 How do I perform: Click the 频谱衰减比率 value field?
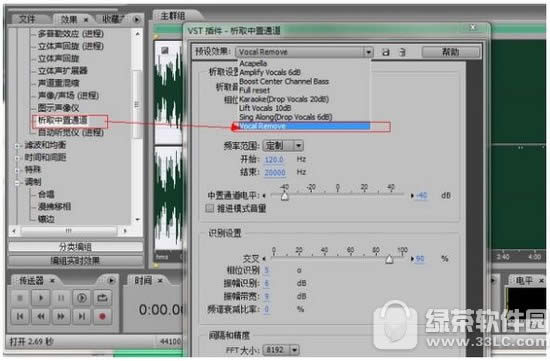[x=267, y=309]
